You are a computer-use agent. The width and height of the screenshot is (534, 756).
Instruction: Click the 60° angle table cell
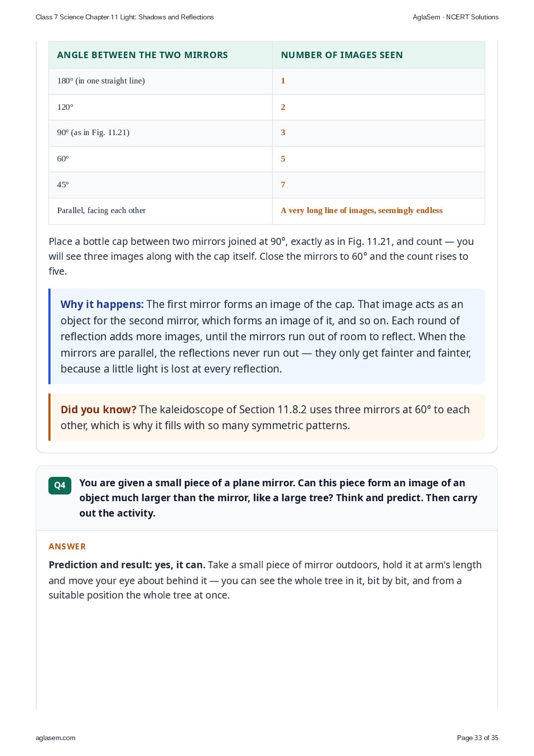point(160,159)
